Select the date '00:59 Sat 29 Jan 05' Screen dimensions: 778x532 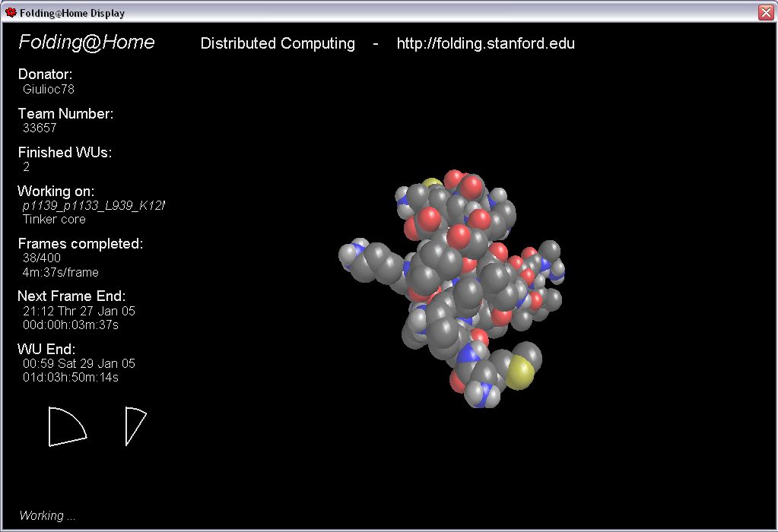coord(79,364)
